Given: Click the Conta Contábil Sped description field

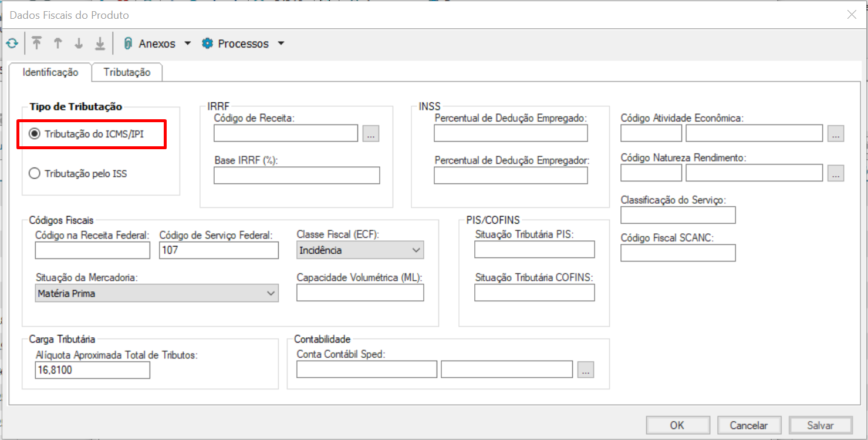Looking at the screenshot, I should click(x=507, y=369).
